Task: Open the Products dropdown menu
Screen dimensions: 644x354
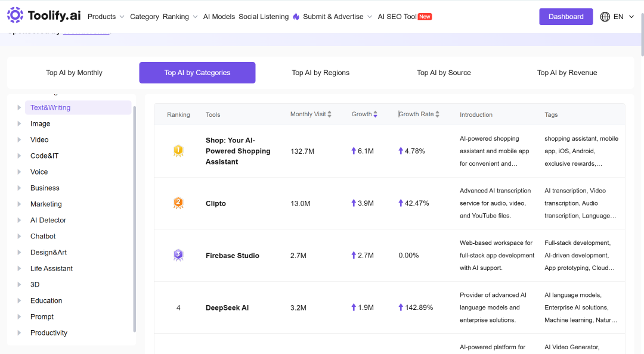Action: [106, 17]
